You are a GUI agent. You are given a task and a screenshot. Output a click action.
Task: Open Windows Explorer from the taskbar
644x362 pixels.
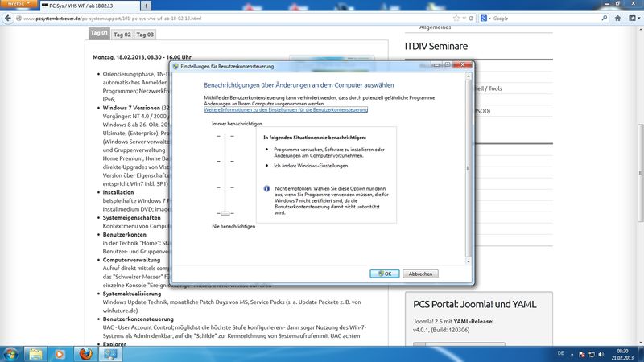35,354
